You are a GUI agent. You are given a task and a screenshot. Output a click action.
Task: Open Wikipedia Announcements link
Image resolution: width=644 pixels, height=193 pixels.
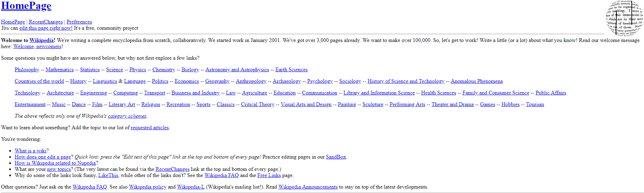pos(308,187)
